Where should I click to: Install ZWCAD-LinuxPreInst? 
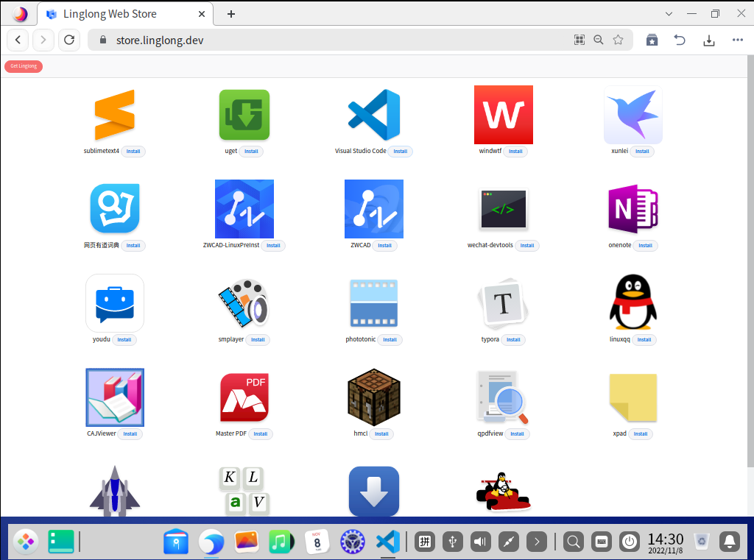273,246
